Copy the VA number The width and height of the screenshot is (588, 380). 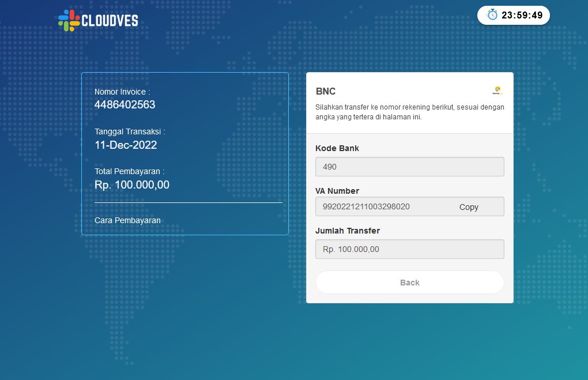[x=469, y=207]
